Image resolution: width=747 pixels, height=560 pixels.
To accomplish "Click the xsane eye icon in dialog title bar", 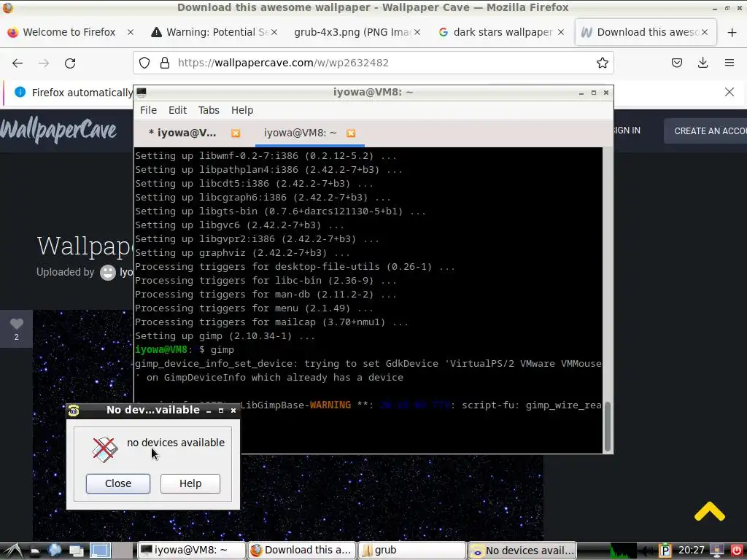I will click(x=74, y=411).
